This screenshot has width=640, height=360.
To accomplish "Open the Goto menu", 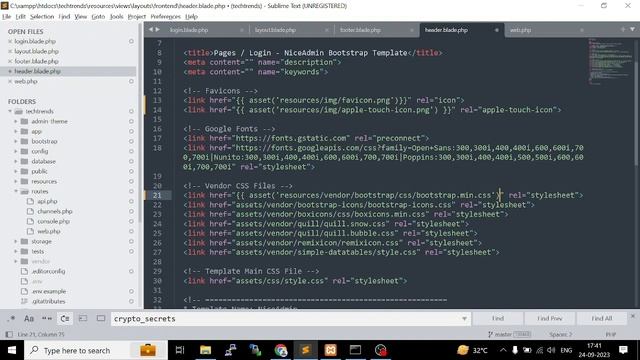I will [x=98, y=17].
